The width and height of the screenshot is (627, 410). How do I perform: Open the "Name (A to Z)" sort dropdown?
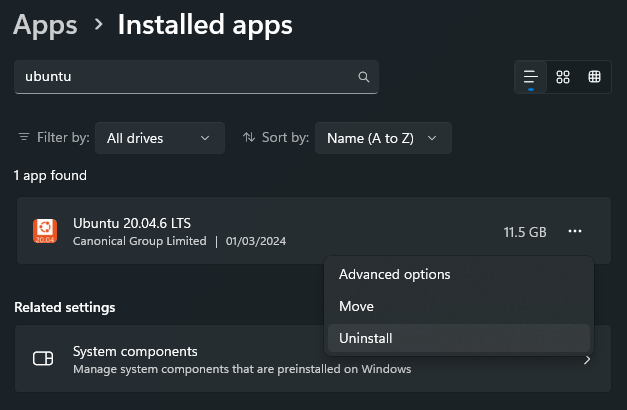tap(382, 138)
